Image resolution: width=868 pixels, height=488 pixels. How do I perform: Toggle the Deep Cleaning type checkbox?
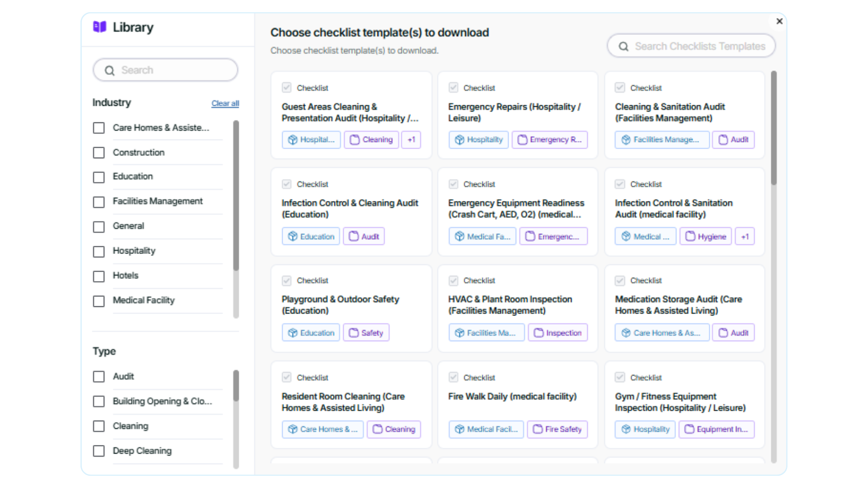coord(99,451)
